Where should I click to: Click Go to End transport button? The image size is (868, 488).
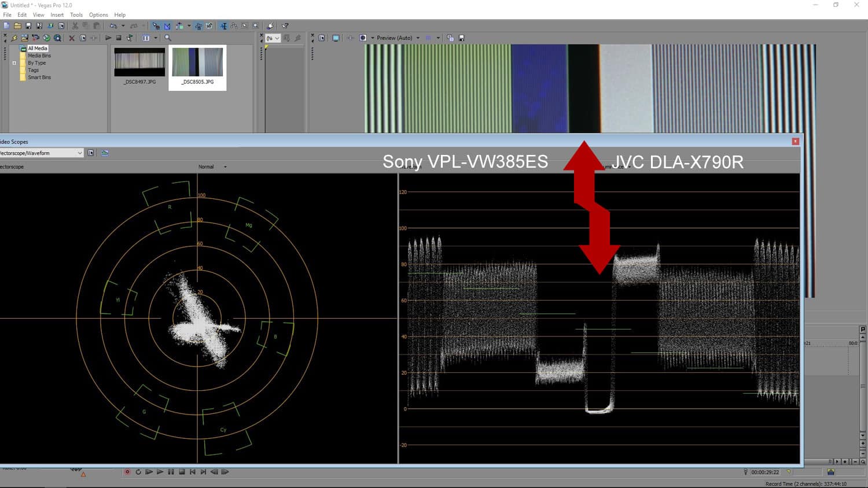[203, 472]
